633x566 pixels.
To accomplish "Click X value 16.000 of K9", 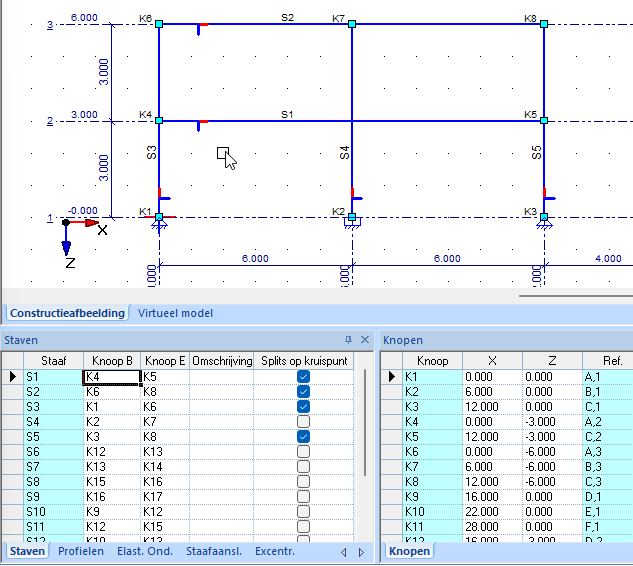I will [x=493, y=497].
